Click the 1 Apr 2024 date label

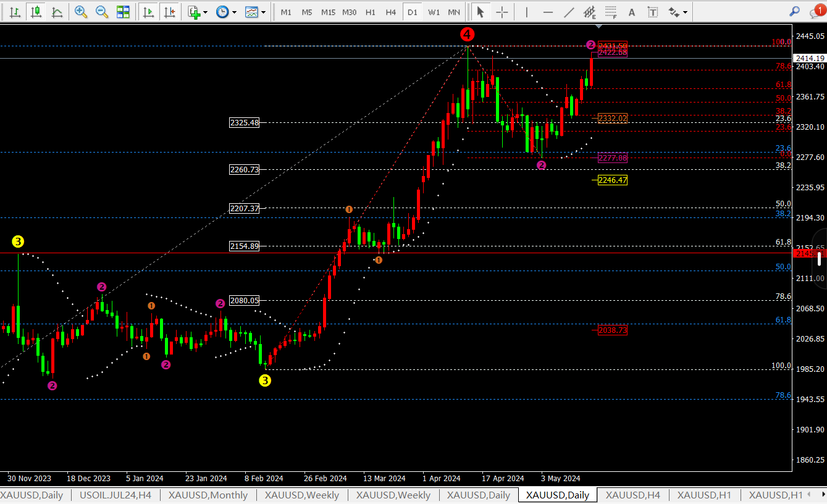[442, 479]
